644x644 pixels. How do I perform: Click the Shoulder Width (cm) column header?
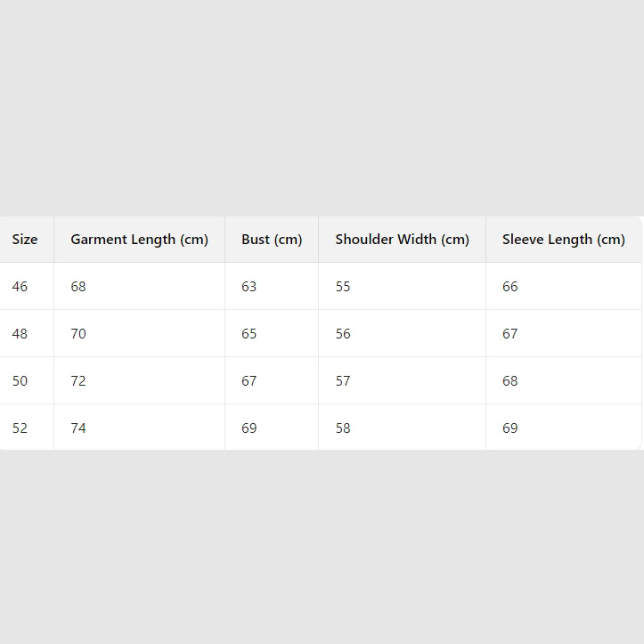[x=402, y=240]
